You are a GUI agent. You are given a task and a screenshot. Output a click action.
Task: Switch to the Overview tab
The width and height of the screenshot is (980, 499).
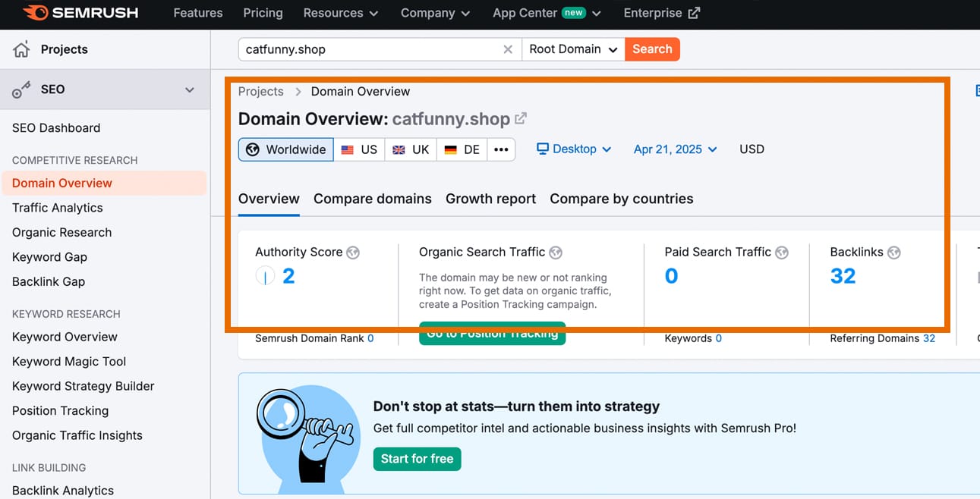[x=269, y=199]
